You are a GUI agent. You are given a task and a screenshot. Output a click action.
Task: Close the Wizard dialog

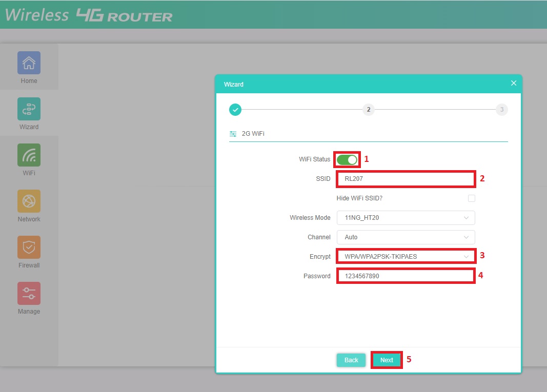(514, 83)
